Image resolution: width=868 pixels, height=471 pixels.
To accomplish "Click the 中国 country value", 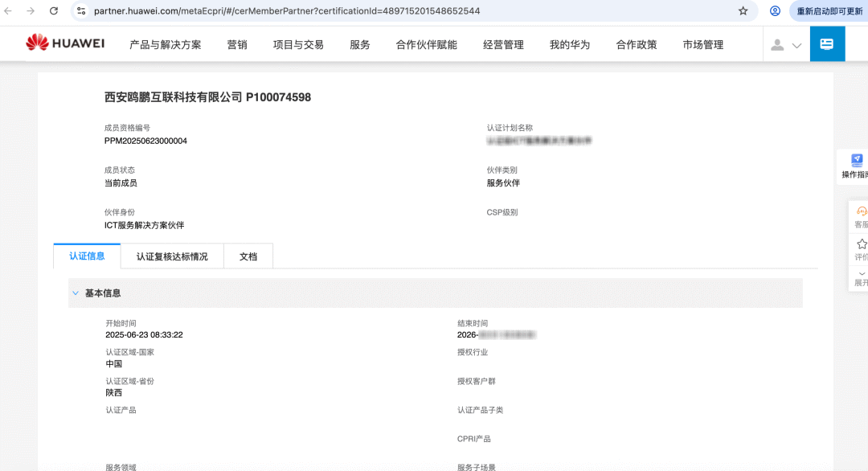I will (x=113, y=363).
